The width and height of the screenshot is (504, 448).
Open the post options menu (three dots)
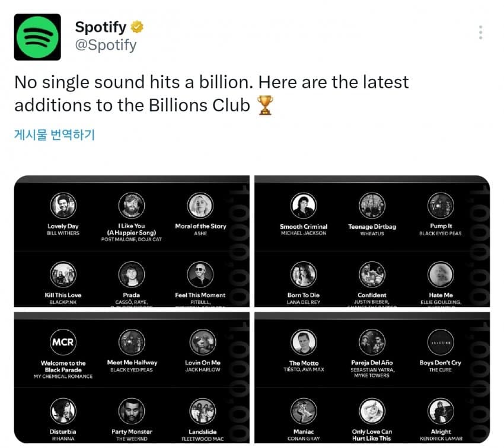pyautogui.click(x=480, y=31)
